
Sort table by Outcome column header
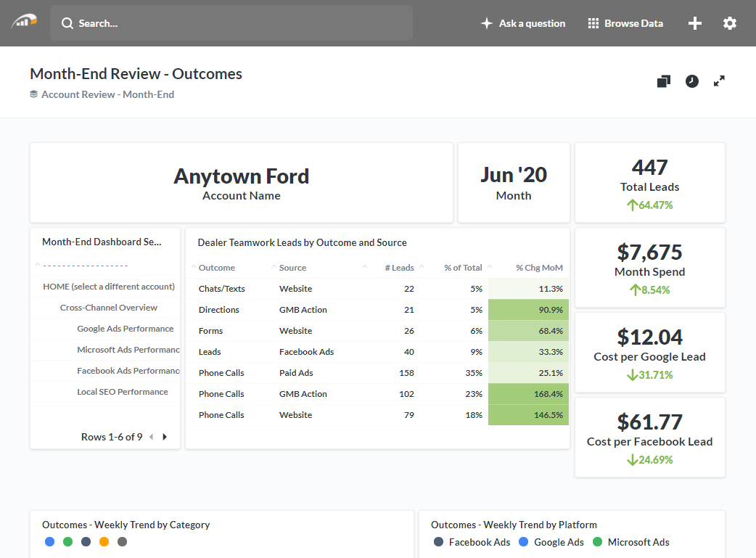click(x=216, y=268)
